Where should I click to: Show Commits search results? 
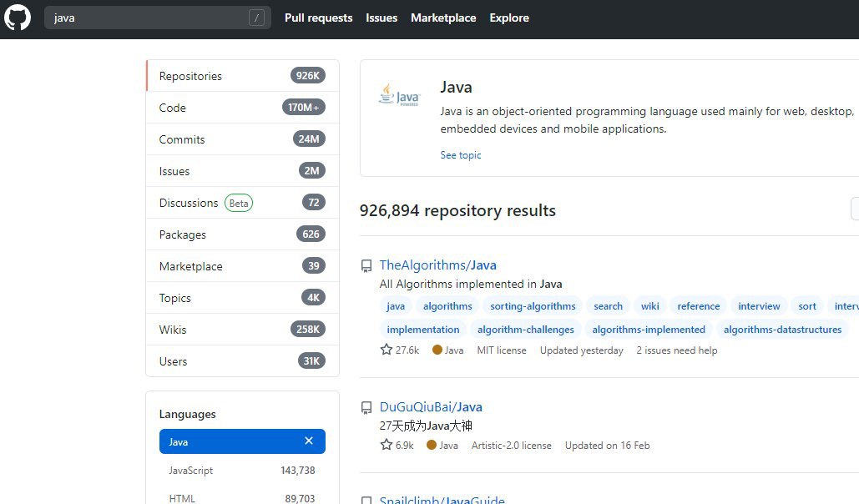point(243,139)
